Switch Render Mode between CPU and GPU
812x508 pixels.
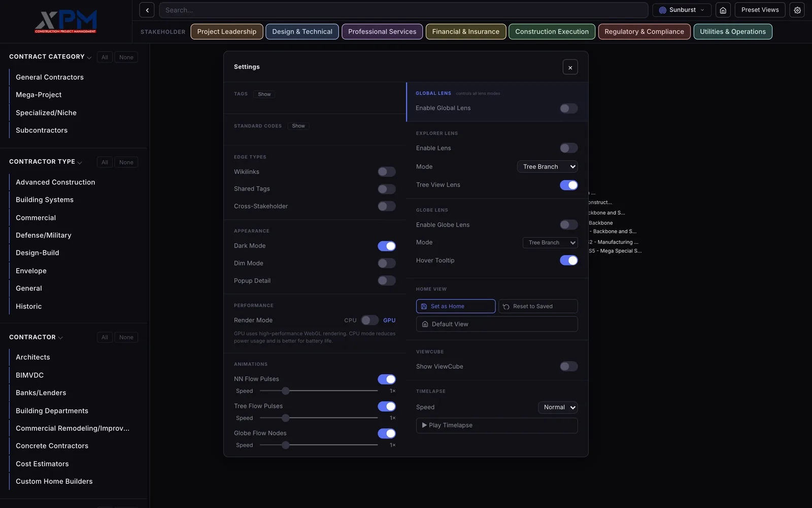(x=369, y=320)
